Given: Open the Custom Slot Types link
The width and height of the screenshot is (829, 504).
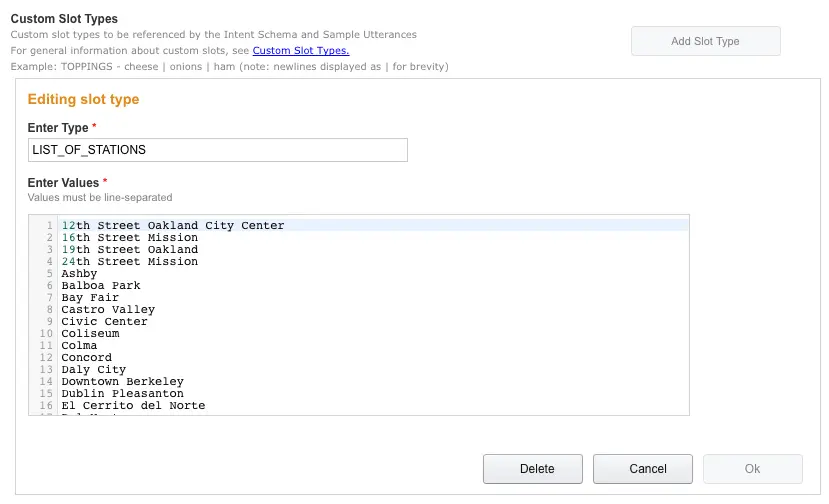Looking at the screenshot, I should tap(301, 50).
